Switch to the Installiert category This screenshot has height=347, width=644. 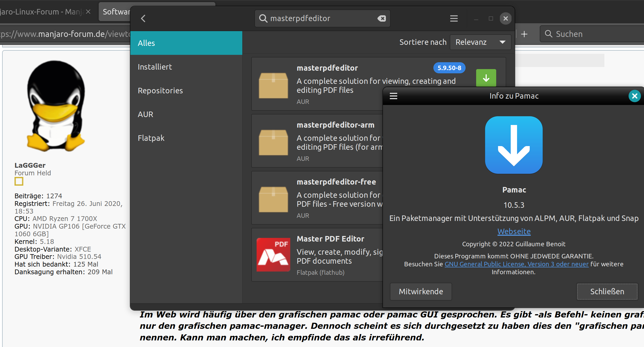(x=155, y=67)
